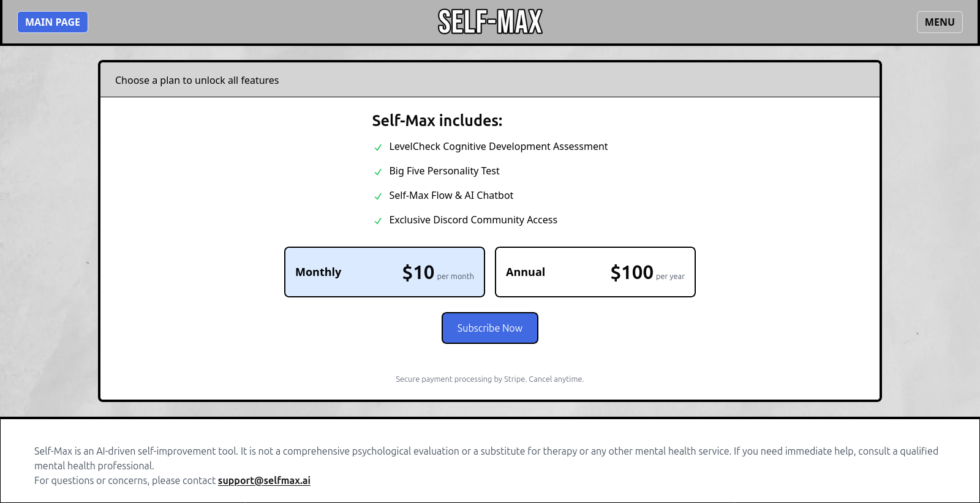Click the Exclusive Discord Community Access text
Viewport: 980px width, 503px height.
pyautogui.click(x=473, y=220)
